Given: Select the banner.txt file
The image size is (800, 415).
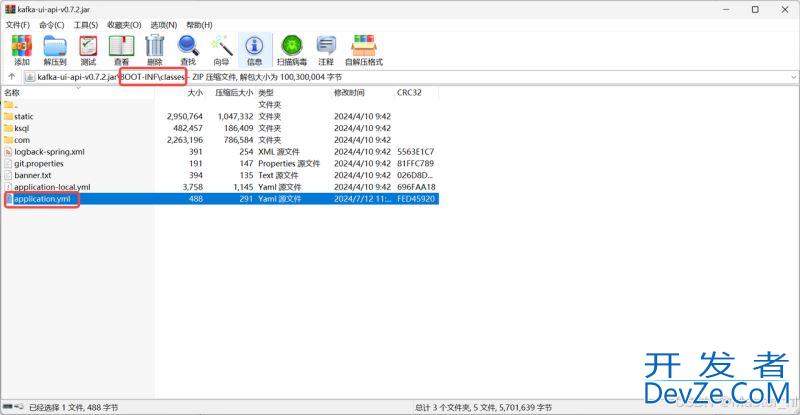Looking at the screenshot, I should [x=220, y=175].
